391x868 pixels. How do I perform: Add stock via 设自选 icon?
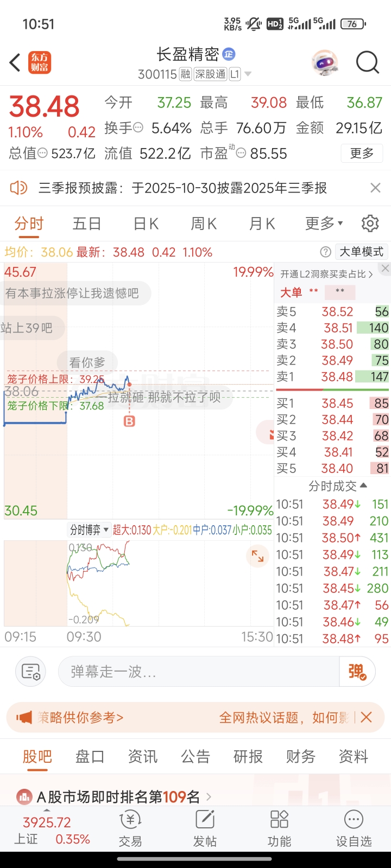pyautogui.click(x=354, y=829)
